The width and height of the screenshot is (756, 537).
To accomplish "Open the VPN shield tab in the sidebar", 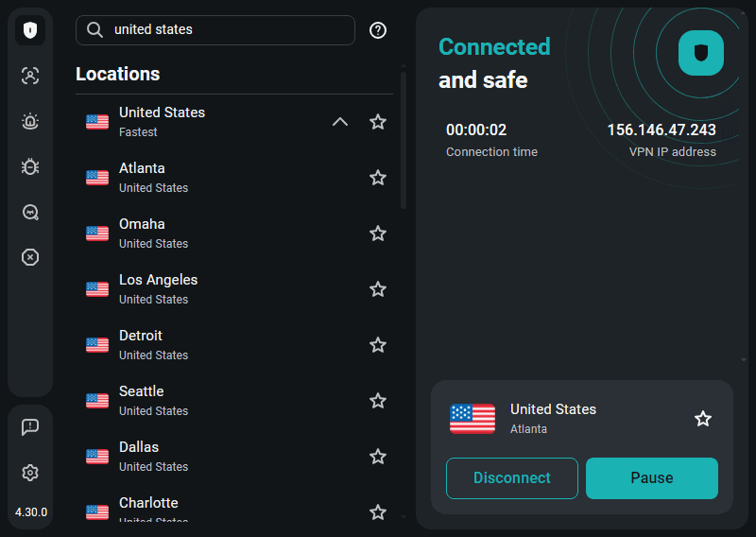I will [x=30, y=30].
